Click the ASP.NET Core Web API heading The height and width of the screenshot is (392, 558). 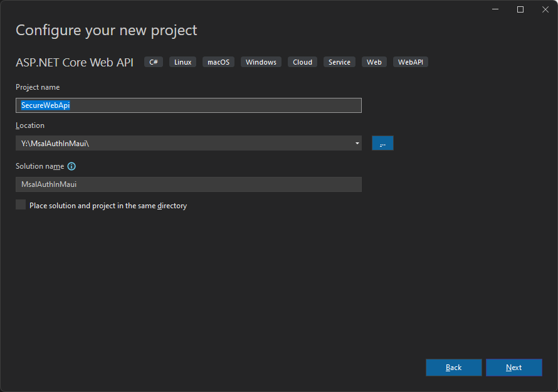75,62
